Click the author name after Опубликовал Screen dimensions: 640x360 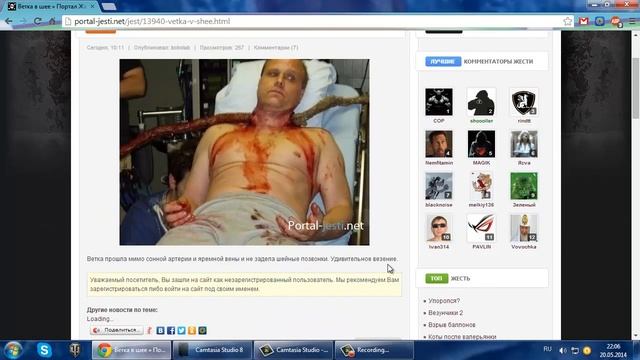180,48
